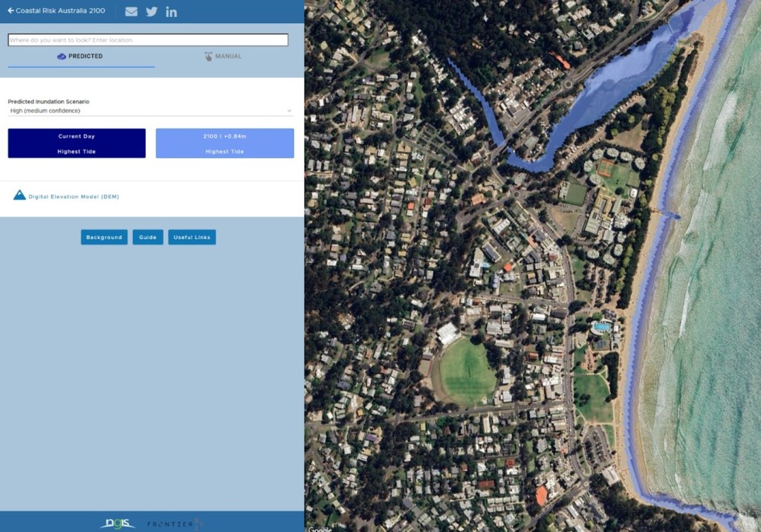This screenshot has height=532, width=761.
Task: Click the email envelope icon
Action: 132,11
